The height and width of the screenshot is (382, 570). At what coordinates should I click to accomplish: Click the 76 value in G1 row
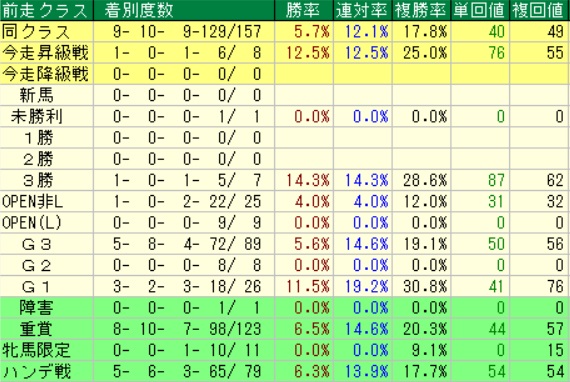tap(540, 286)
